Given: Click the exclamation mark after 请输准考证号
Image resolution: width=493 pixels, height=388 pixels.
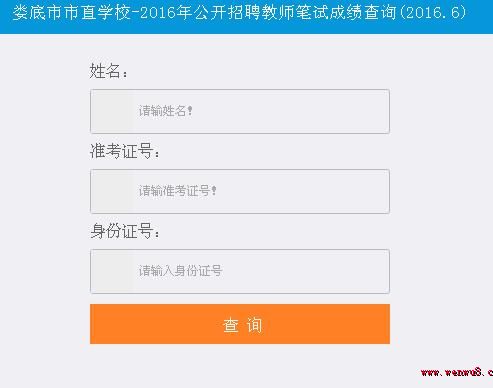Looking at the screenshot, I should point(214,191).
